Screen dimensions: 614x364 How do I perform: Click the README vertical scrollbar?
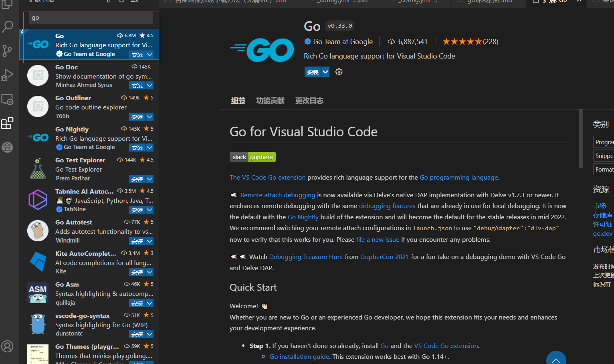[581, 138]
